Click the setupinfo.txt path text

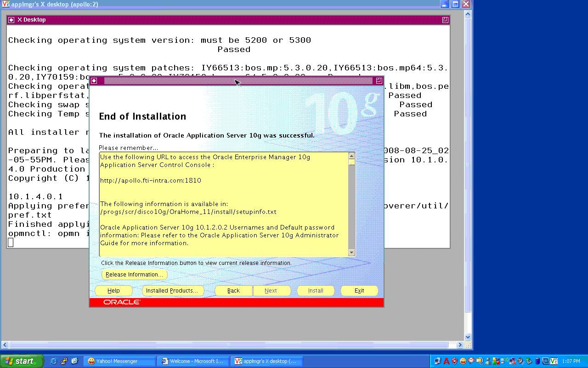[188, 212]
